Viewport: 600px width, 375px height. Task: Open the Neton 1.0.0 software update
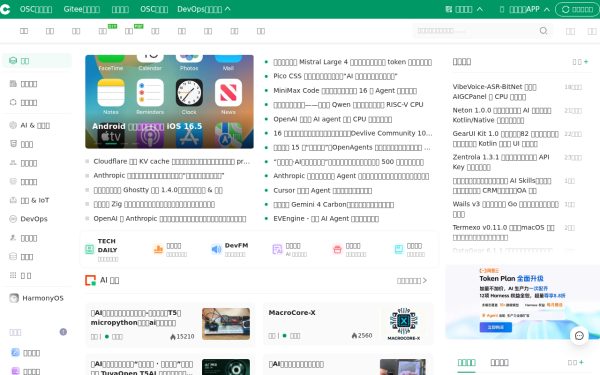tap(502, 115)
